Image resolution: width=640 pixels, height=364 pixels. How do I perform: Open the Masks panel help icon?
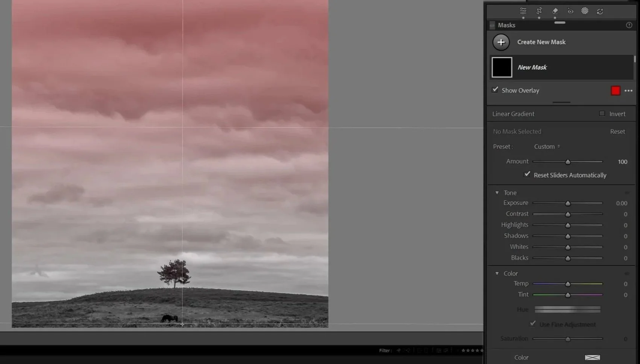tap(629, 25)
